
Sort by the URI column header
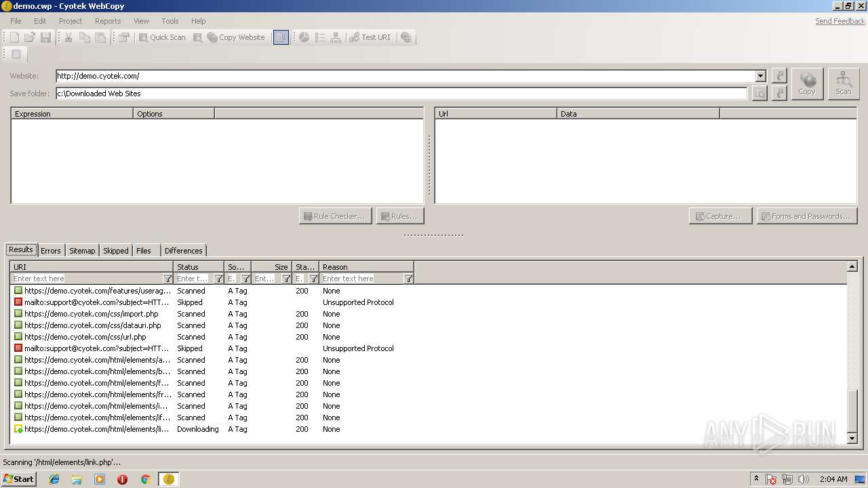[92, 267]
